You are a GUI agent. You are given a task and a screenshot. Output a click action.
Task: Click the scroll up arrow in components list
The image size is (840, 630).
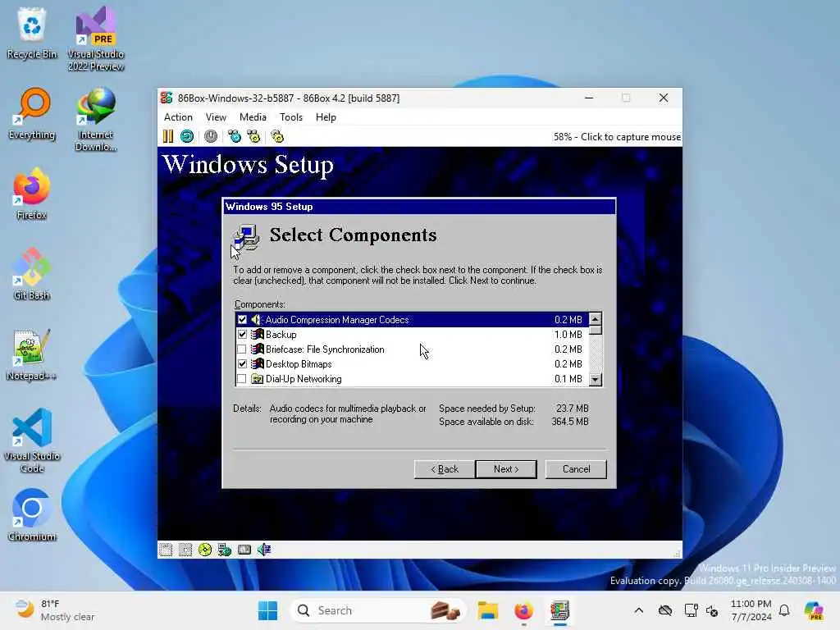pyautogui.click(x=596, y=319)
